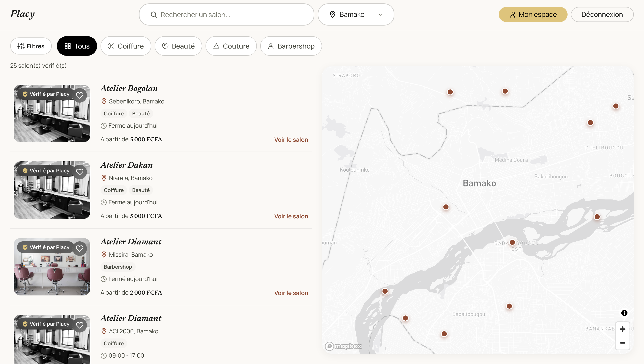This screenshot has height=364, width=644.
Task: Click the search magnifier icon
Action: point(154,14)
